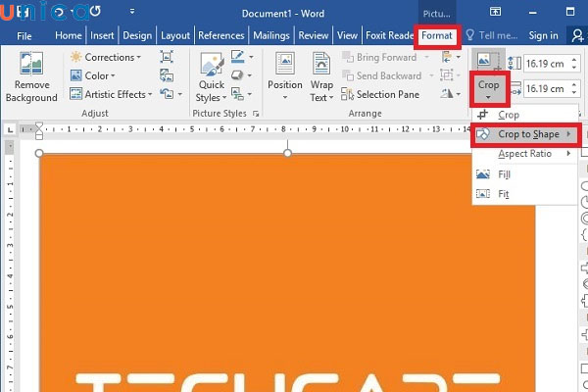Open the Picture Styles dialog launcher
Image resolution: width=588 pixels, height=392 pixels.
click(x=256, y=114)
